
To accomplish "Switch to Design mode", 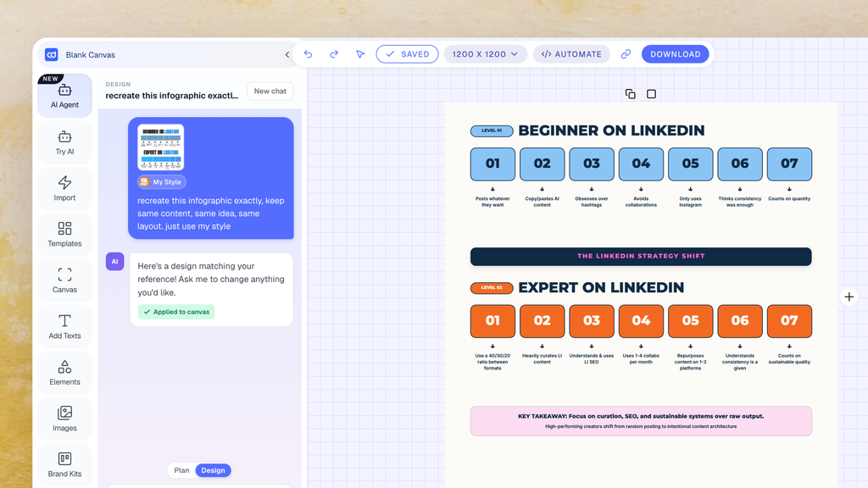I will tap(213, 470).
